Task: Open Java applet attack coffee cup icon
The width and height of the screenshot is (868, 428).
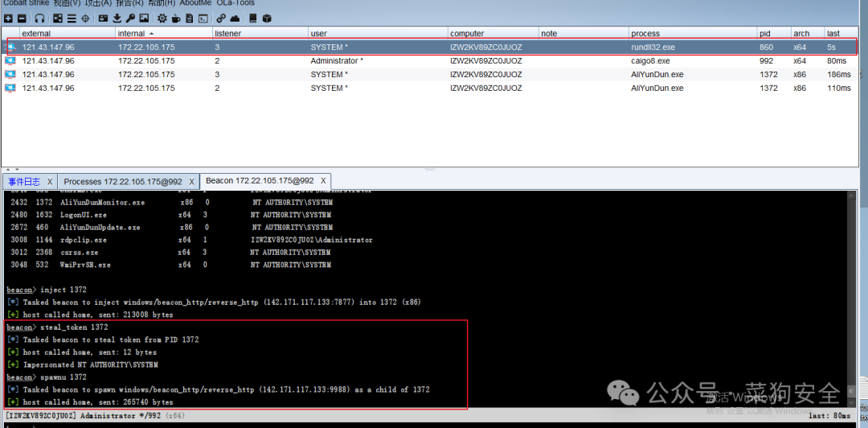Action: 176,19
